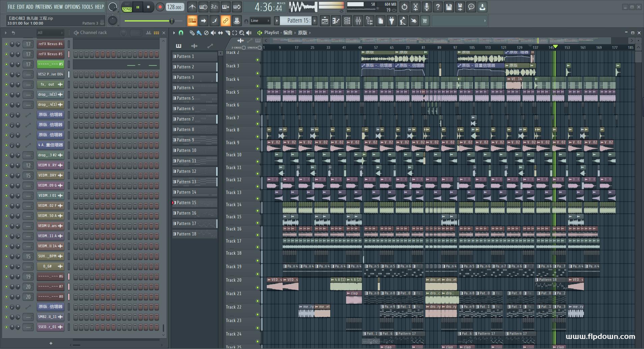Open the Line snap dropdown
Image resolution: width=644 pixels, height=349 pixels.
(x=260, y=21)
